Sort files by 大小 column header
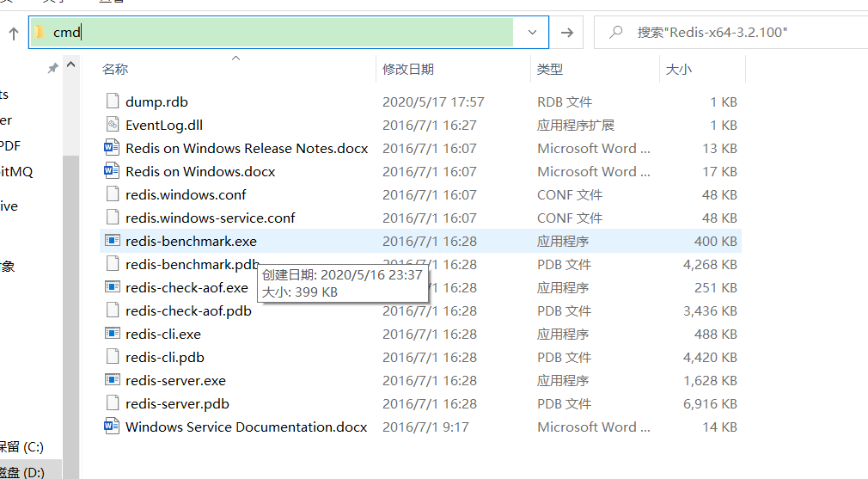Screen dimensions: 868x479 point(679,69)
